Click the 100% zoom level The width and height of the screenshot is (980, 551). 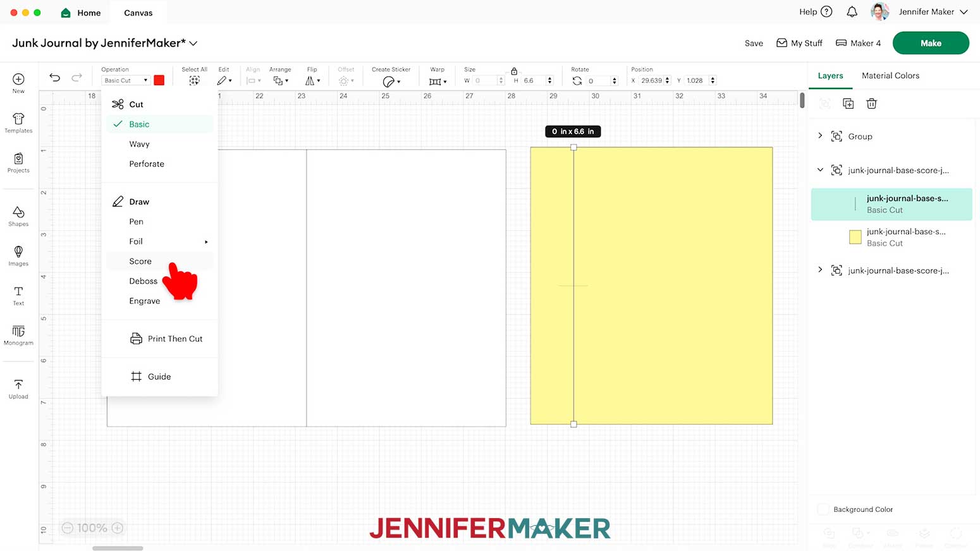pos(92,528)
